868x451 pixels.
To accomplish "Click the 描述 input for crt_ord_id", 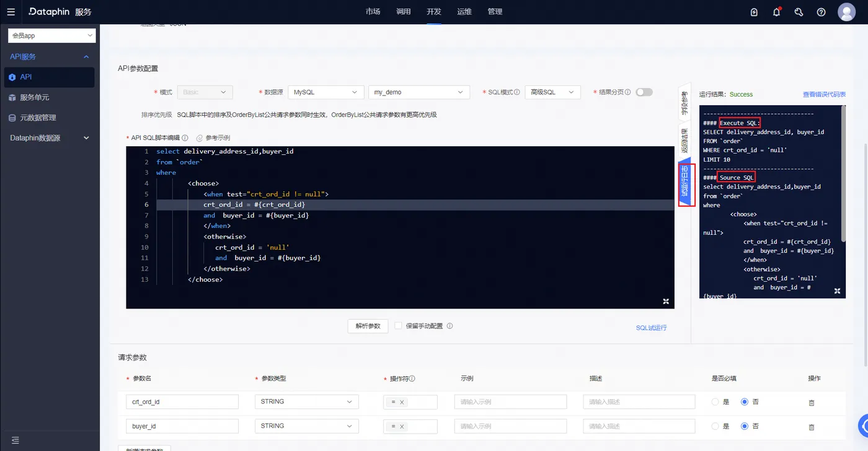I will 639,402.
